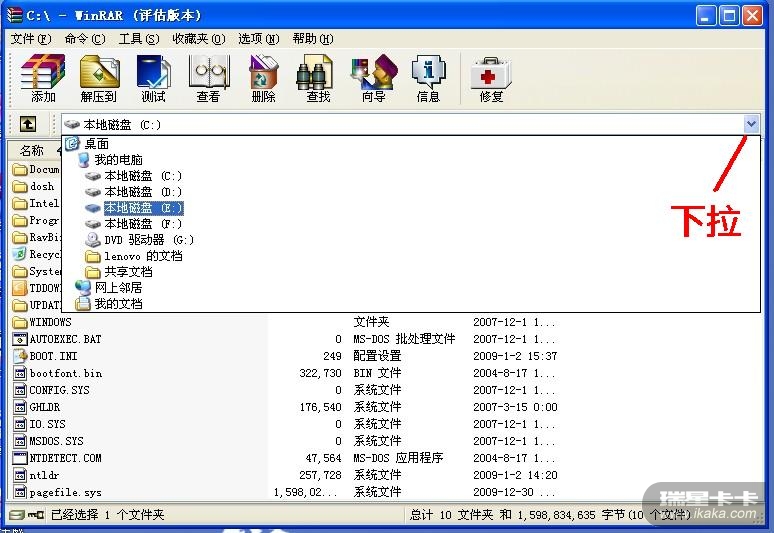774x533 pixels.
Task: Open the 向导 (Wizard) toolbar icon
Action: [374, 78]
